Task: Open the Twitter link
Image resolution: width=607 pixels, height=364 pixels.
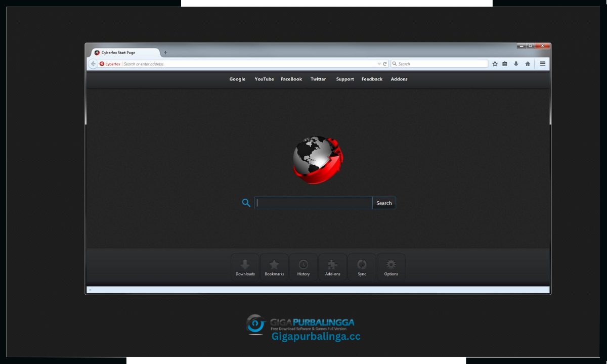Action: point(318,79)
